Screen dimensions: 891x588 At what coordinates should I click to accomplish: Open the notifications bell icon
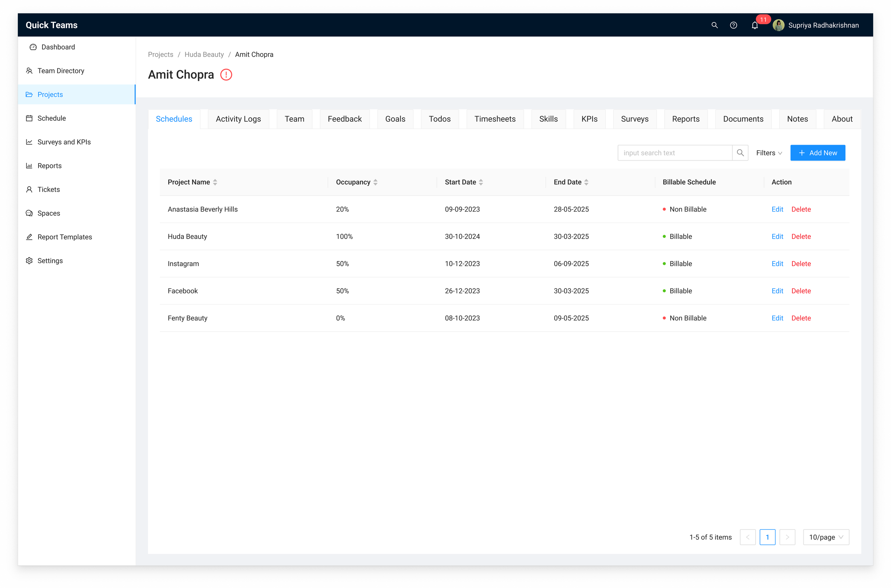[x=754, y=26]
